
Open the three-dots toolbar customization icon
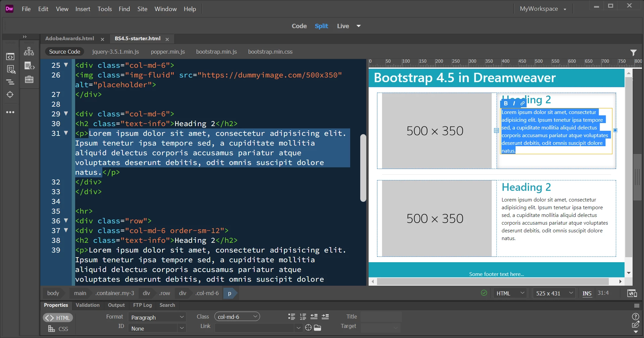pyautogui.click(x=10, y=112)
